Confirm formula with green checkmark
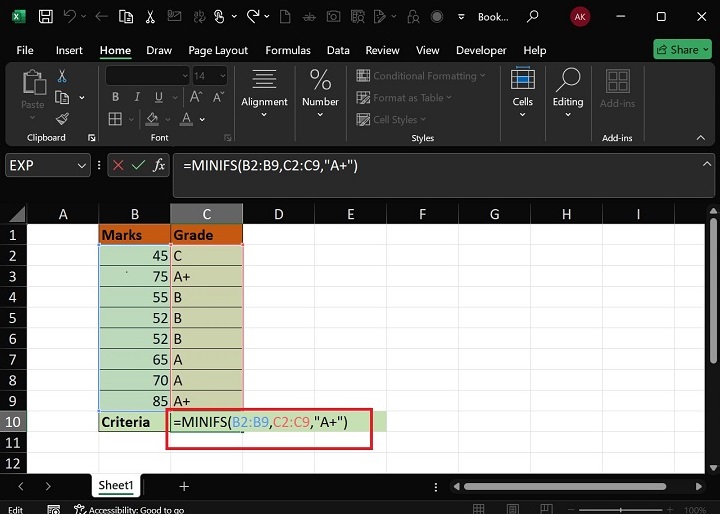The width and height of the screenshot is (720, 514). click(138, 165)
